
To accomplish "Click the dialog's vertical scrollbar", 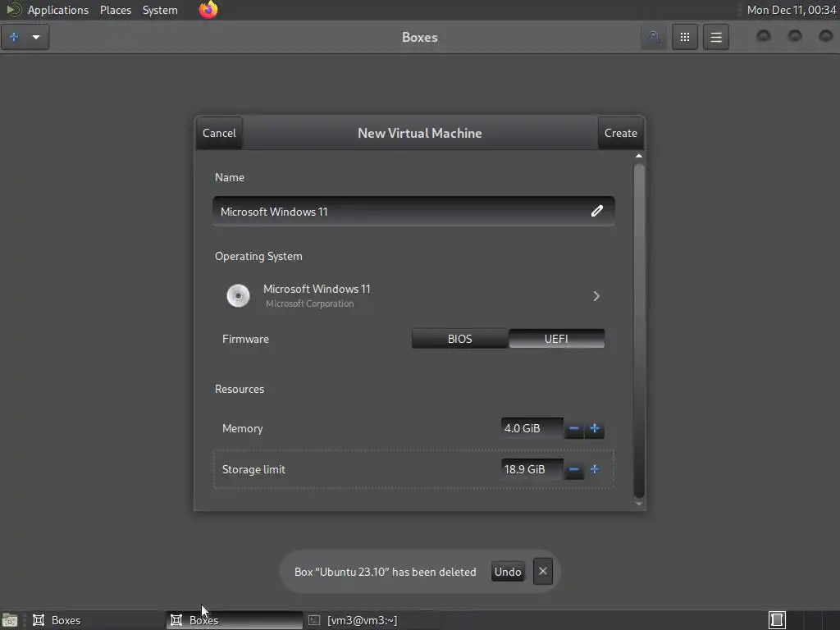I will 638,330.
